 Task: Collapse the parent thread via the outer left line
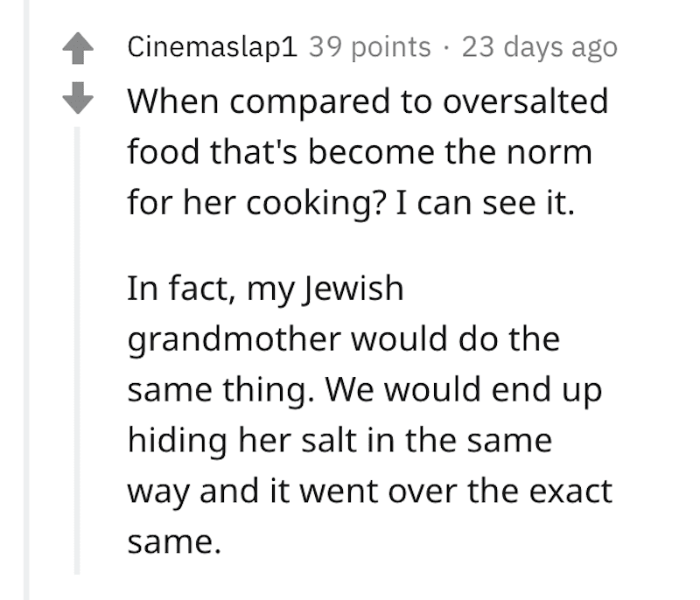26,300
